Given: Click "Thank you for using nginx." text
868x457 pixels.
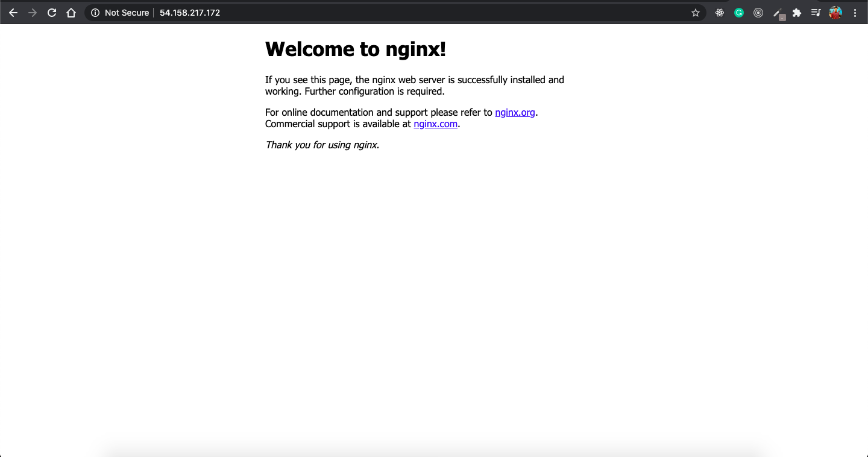Looking at the screenshot, I should click(322, 145).
